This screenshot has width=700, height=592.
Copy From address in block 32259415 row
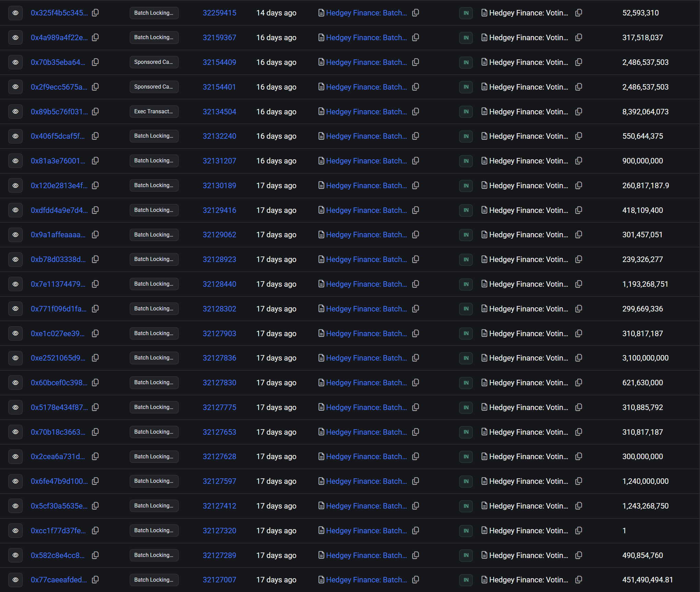[x=416, y=13]
